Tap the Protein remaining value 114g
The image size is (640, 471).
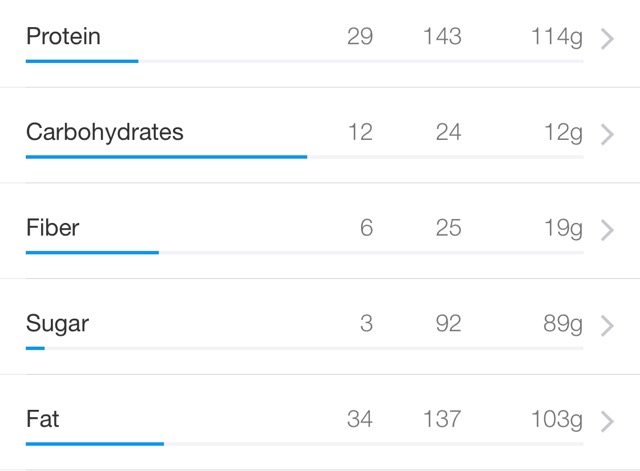(557, 37)
